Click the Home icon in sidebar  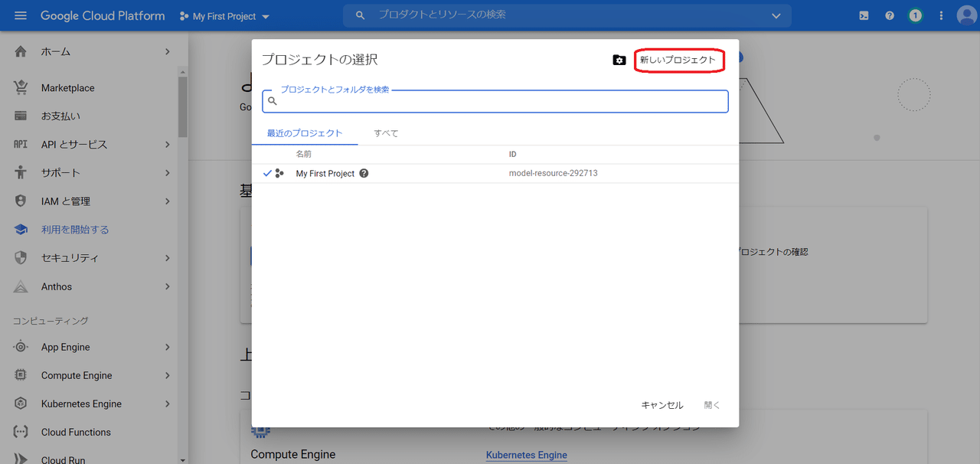21,51
